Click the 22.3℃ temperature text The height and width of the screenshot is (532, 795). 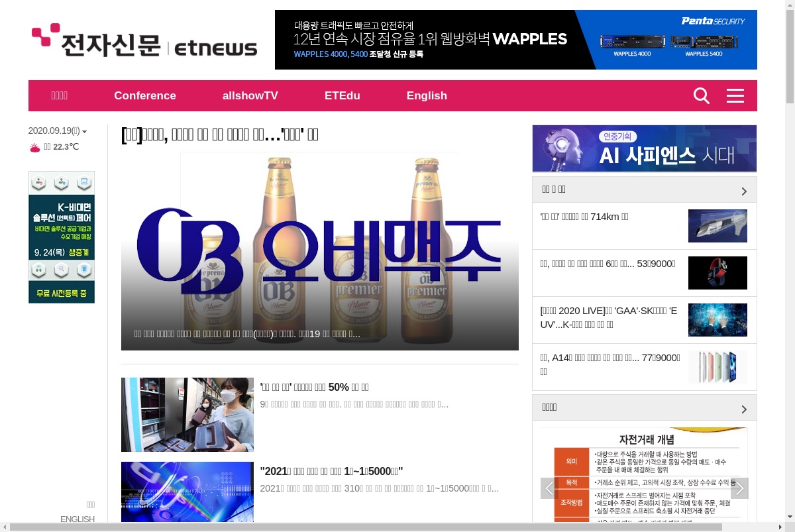(x=66, y=147)
